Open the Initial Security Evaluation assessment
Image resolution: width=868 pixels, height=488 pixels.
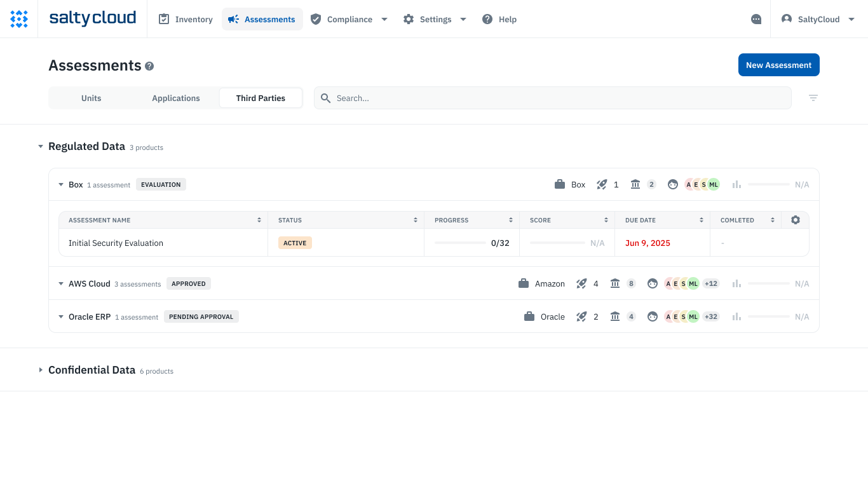(x=116, y=243)
